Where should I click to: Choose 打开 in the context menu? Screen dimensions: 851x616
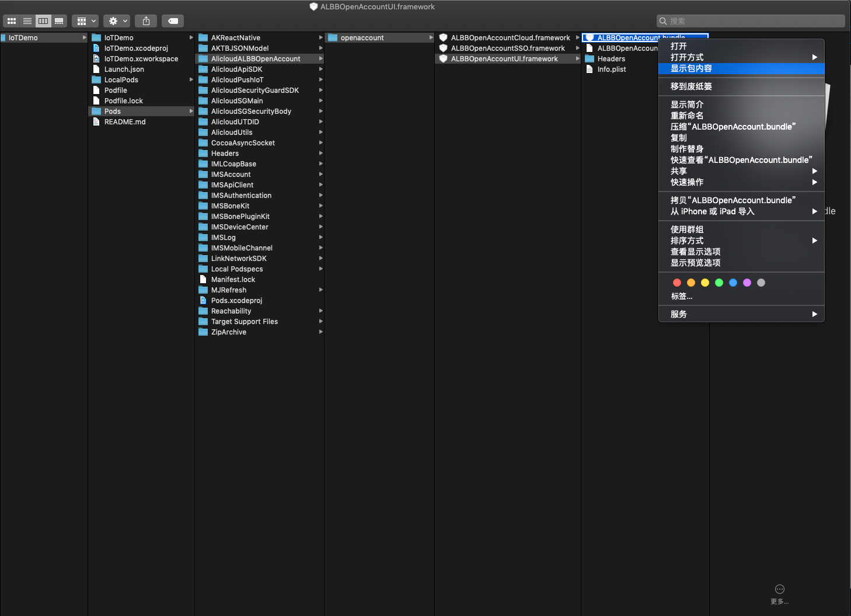pyautogui.click(x=741, y=46)
